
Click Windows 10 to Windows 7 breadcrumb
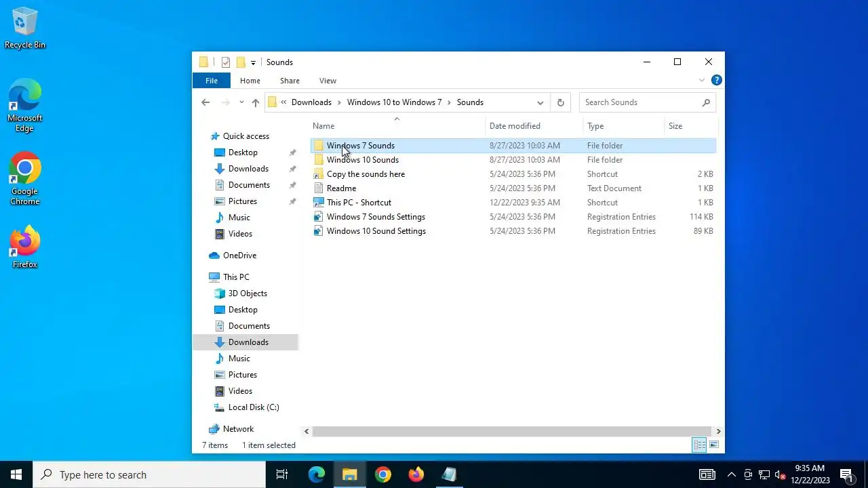coord(394,102)
